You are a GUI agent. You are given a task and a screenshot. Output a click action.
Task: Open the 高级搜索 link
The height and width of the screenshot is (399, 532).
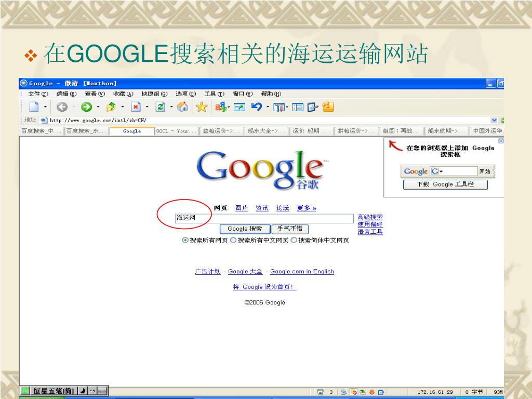click(370, 217)
